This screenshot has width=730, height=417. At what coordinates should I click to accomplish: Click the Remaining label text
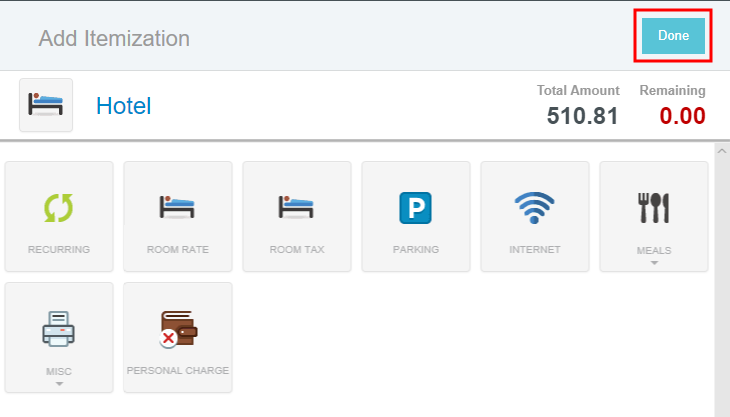(x=672, y=90)
